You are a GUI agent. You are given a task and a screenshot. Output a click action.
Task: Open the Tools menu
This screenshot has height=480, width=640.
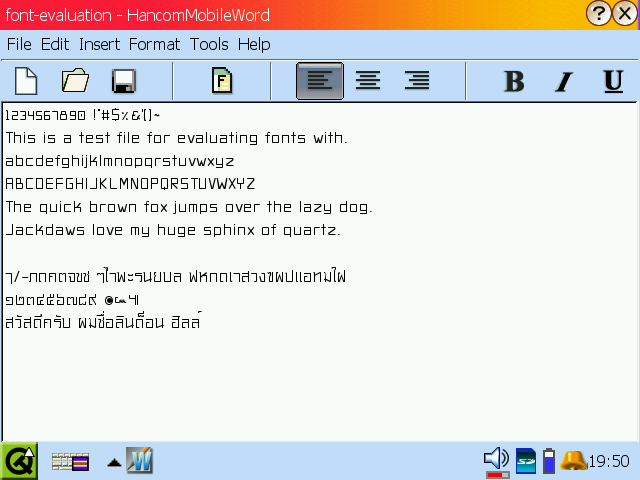(209, 44)
